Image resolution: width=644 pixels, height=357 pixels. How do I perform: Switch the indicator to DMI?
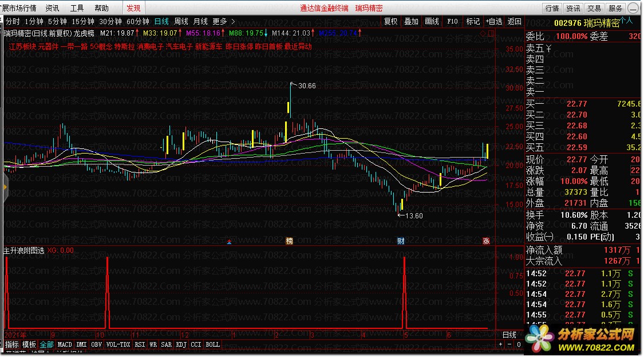tap(81, 344)
